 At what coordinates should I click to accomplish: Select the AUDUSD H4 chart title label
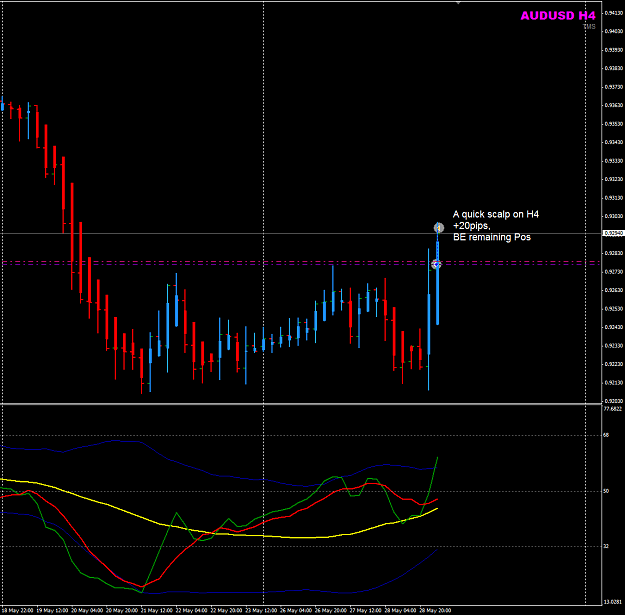tap(558, 16)
